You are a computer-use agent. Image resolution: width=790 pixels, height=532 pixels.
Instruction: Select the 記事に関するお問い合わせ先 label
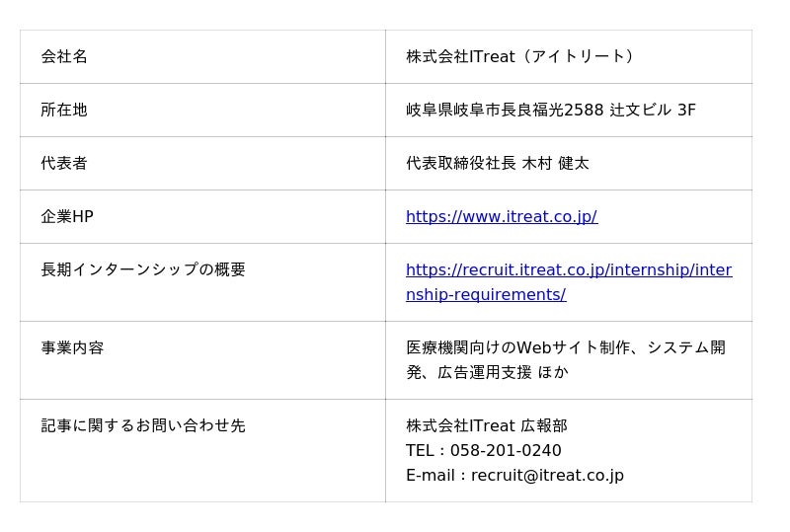tap(143, 425)
